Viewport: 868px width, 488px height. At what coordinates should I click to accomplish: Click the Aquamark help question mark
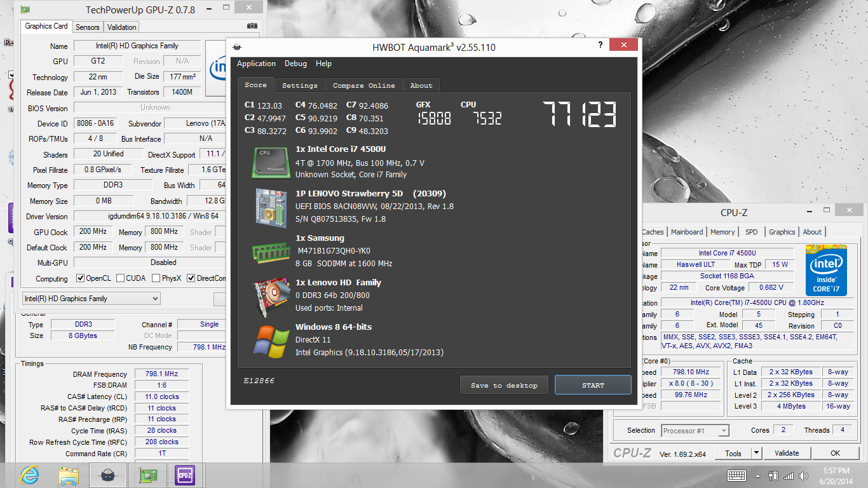point(600,45)
